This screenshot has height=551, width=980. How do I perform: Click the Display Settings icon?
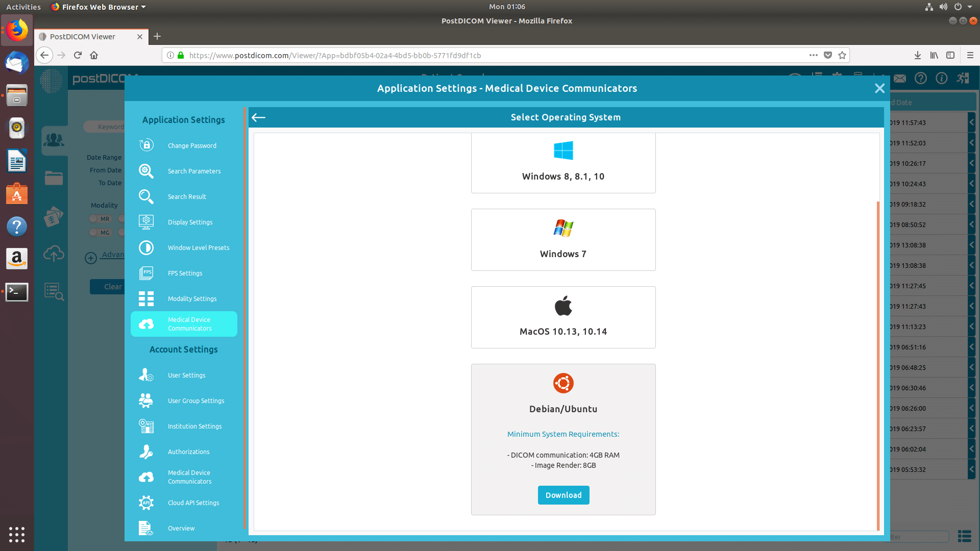tap(145, 222)
